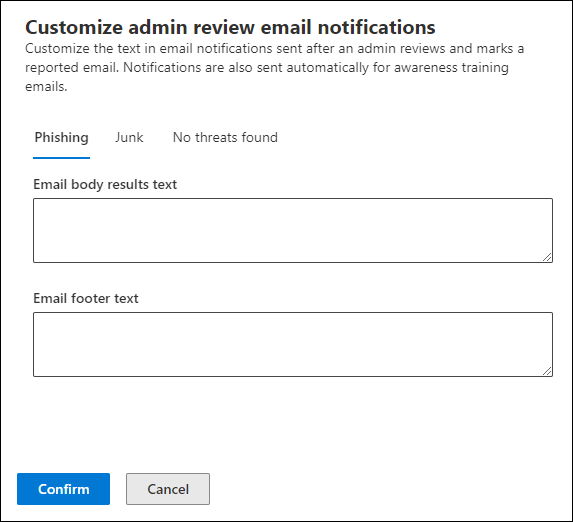Click the description paragraph under the heading
Image resolution: width=573 pixels, height=522 pixels.
tap(274, 67)
